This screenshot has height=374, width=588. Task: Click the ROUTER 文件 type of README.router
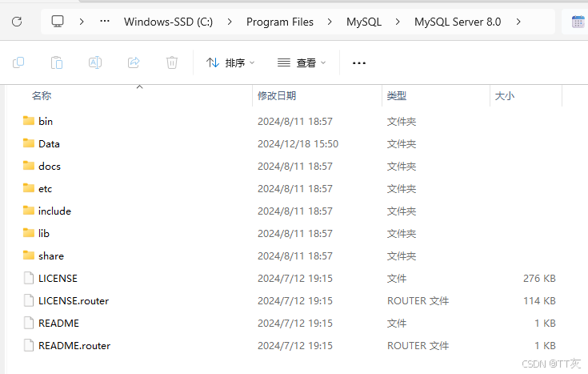pyautogui.click(x=418, y=345)
